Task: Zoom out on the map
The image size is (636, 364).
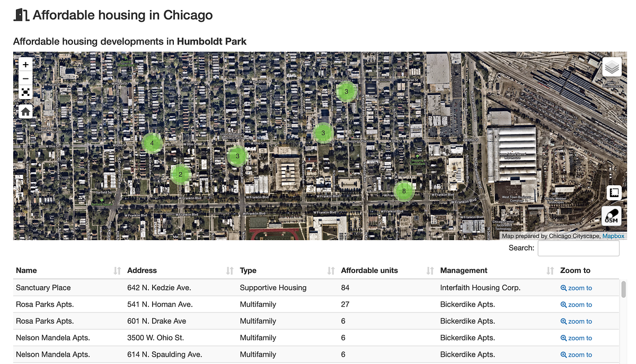Action: coord(25,78)
